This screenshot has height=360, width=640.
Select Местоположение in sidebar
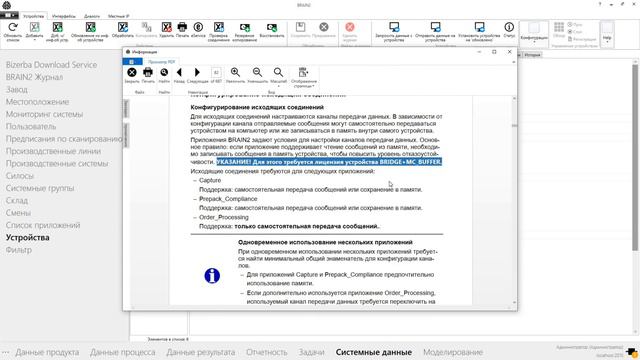click(37, 102)
